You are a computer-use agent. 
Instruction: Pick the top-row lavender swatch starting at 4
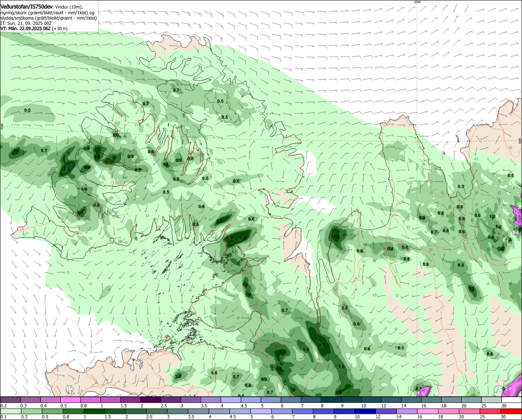(x=230, y=400)
